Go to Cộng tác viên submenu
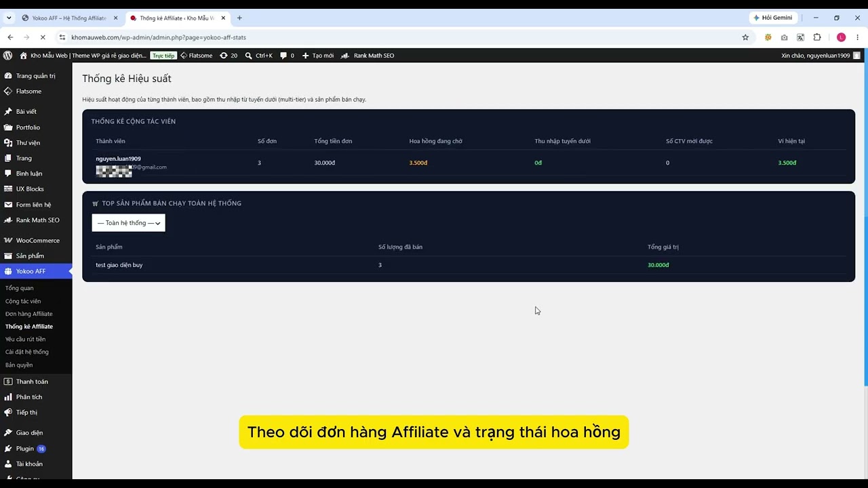Screen dimensions: 868x488 (x=23, y=301)
